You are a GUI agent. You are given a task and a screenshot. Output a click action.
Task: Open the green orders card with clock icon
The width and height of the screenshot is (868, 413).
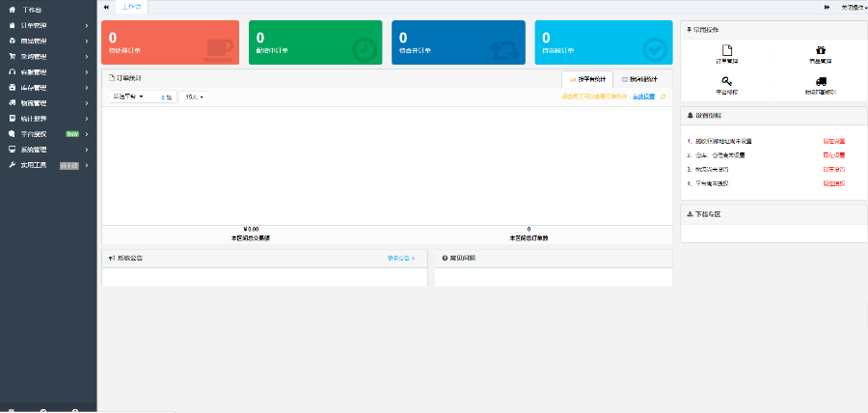(x=314, y=42)
